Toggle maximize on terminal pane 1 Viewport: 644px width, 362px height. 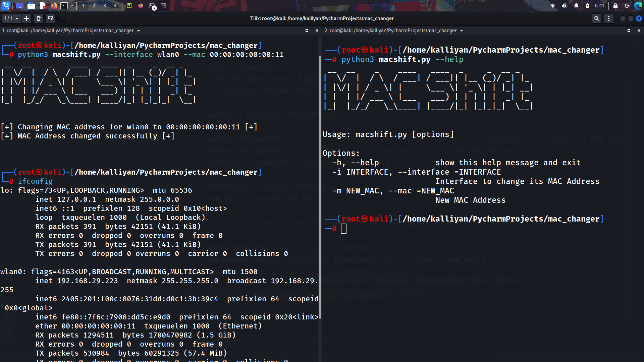(x=307, y=31)
